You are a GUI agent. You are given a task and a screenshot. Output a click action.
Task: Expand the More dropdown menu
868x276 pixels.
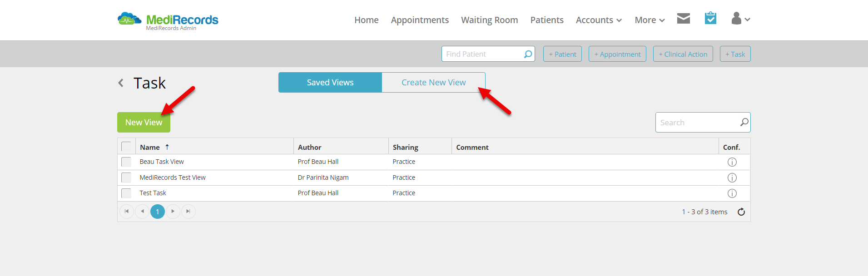(x=650, y=20)
